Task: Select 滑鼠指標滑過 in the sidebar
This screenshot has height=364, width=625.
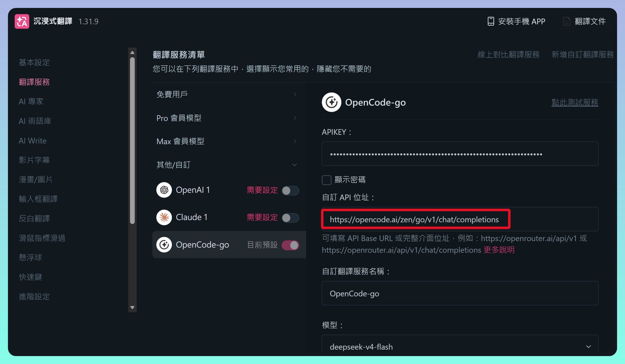Action: (42, 238)
